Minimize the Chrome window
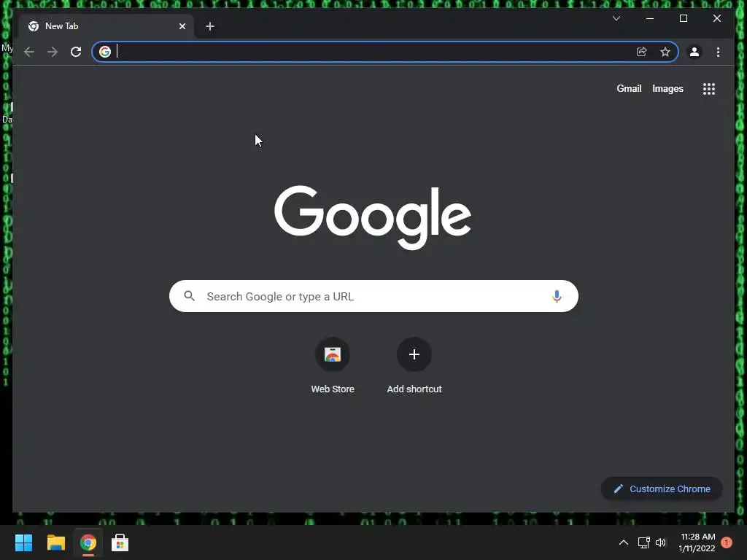747x560 pixels. [x=650, y=18]
